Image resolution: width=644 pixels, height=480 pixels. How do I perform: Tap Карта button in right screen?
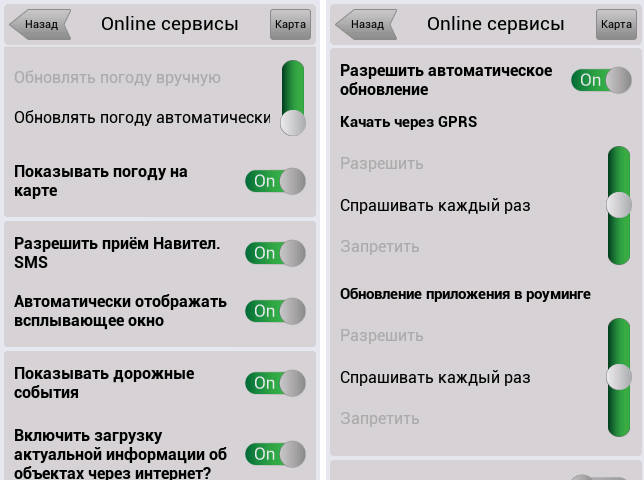point(616,24)
